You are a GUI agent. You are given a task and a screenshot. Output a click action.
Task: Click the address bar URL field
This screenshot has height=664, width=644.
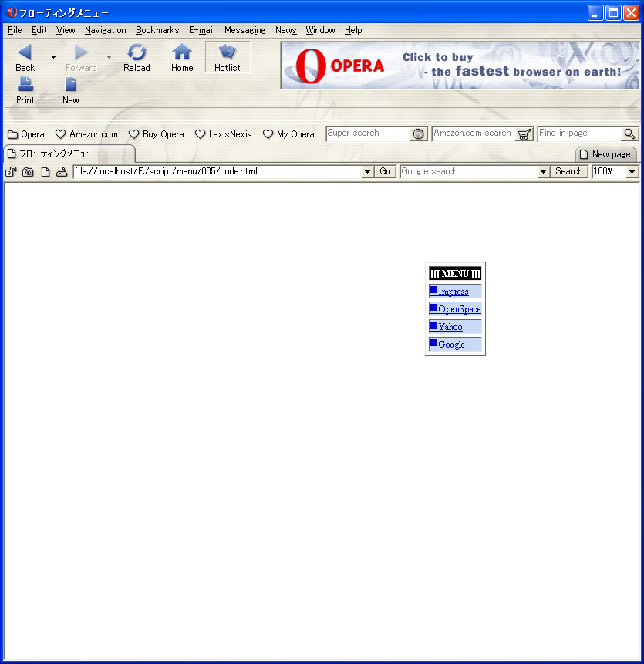(x=217, y=171)
